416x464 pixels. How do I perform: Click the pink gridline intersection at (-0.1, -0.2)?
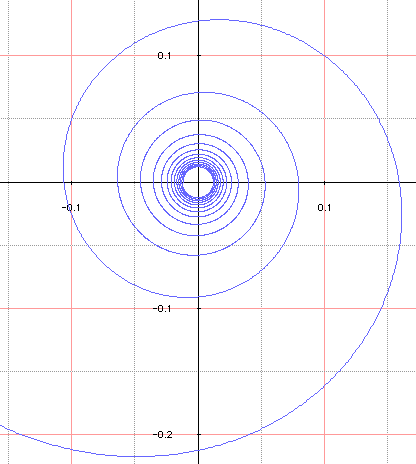pyautogui.click(x=72, y=434)
